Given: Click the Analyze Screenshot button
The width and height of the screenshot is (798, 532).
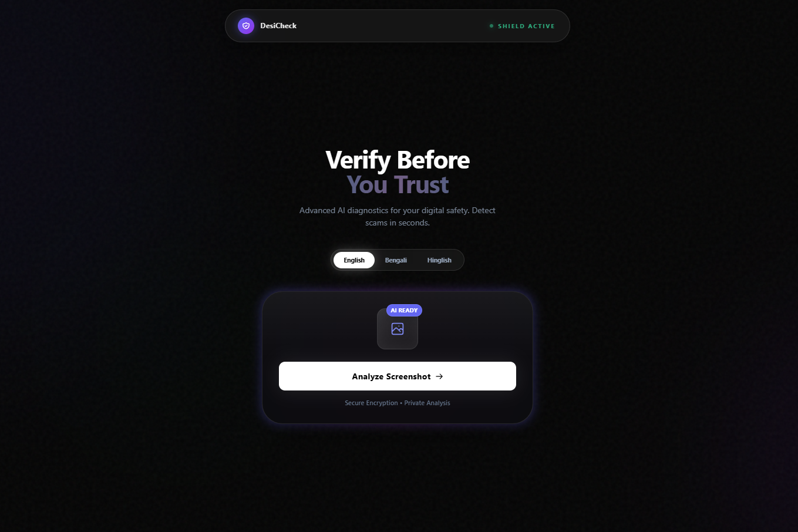Looking at the screenshot, I should [x=398, y=376].
